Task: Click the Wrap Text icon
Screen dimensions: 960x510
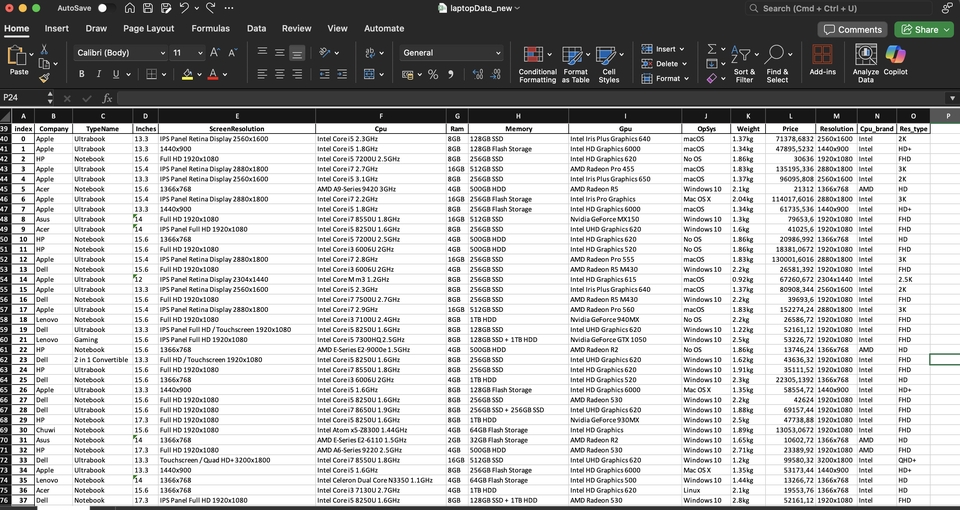Action: [369, 53]
